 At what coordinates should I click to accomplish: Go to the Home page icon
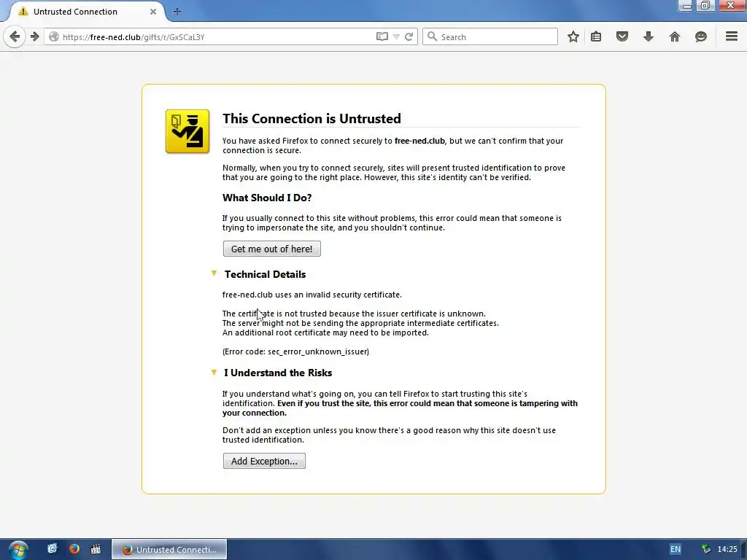[675, 36]
